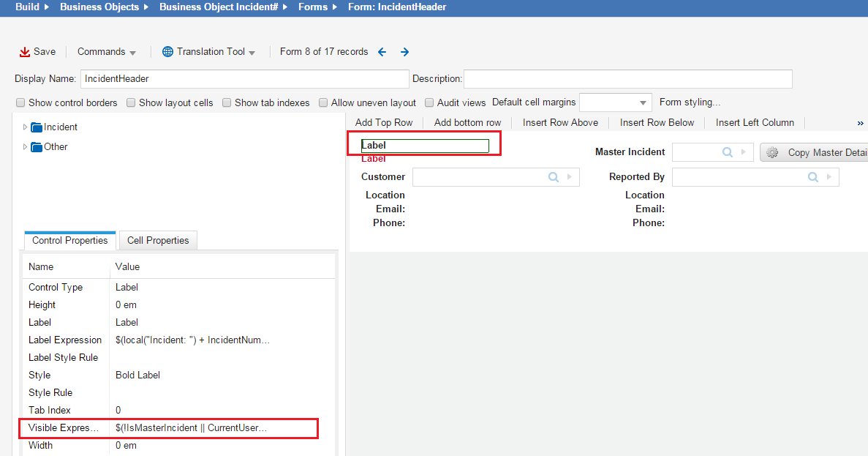Screen dimensions: 868x456
Task: Click Master Incident search magnifier icon
Action: pos(727,152)
